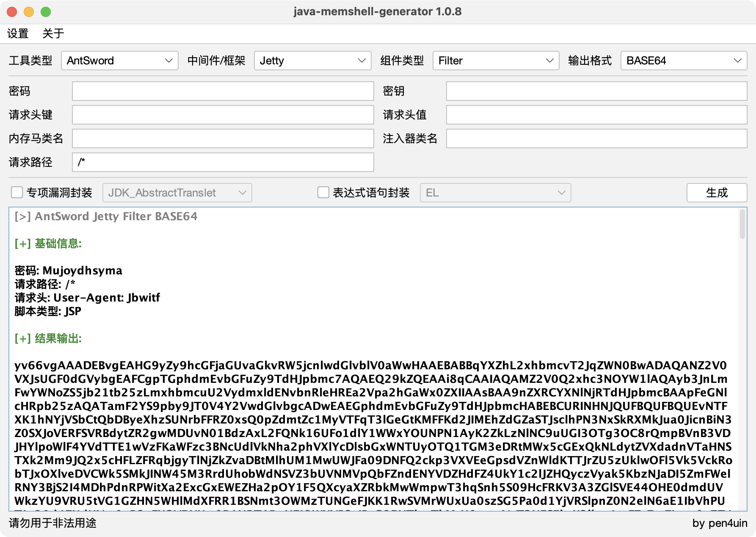Image resolution: width=756 pixels, height=537 pixels.
Task: Click the User-Agent: Jbwitf output line
Action: click(x=87, y=298)
